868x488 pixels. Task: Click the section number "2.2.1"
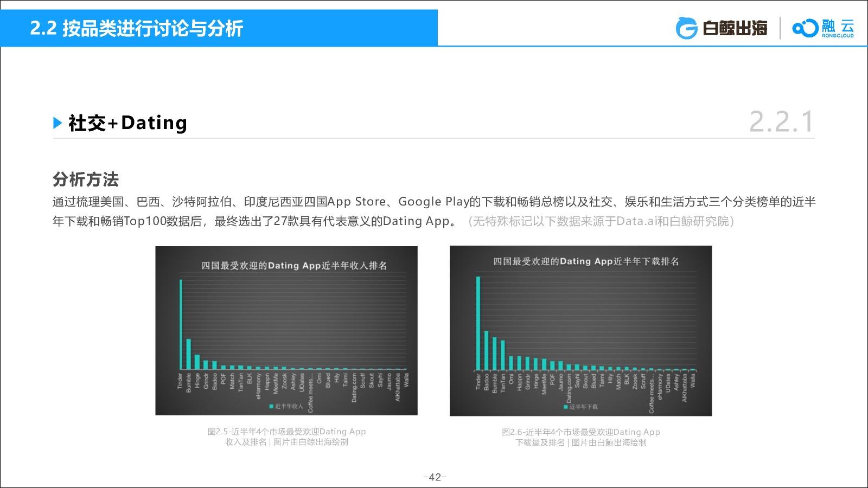pyautogui.click(x=781, y=121)
